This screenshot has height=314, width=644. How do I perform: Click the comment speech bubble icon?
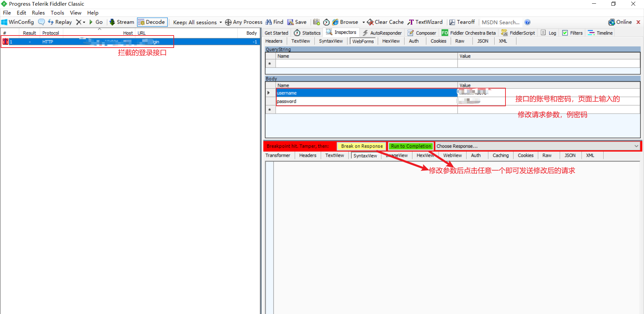tap(42, 22)
